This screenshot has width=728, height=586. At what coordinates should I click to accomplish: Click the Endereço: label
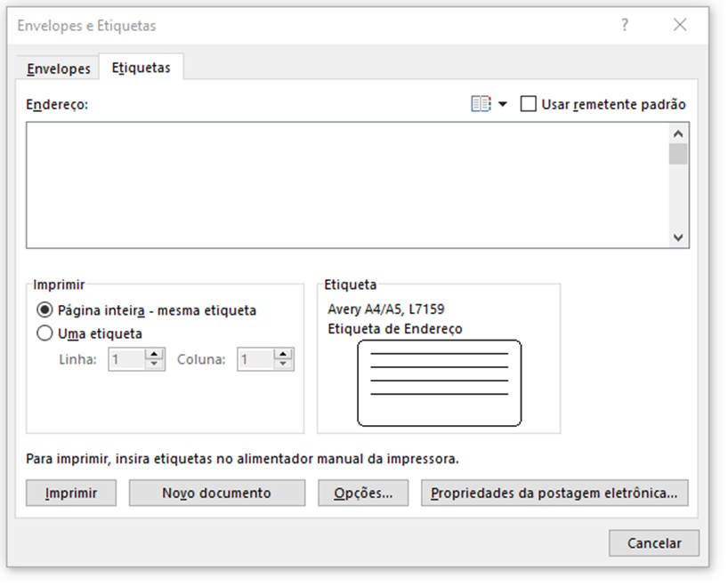(57, 104)
